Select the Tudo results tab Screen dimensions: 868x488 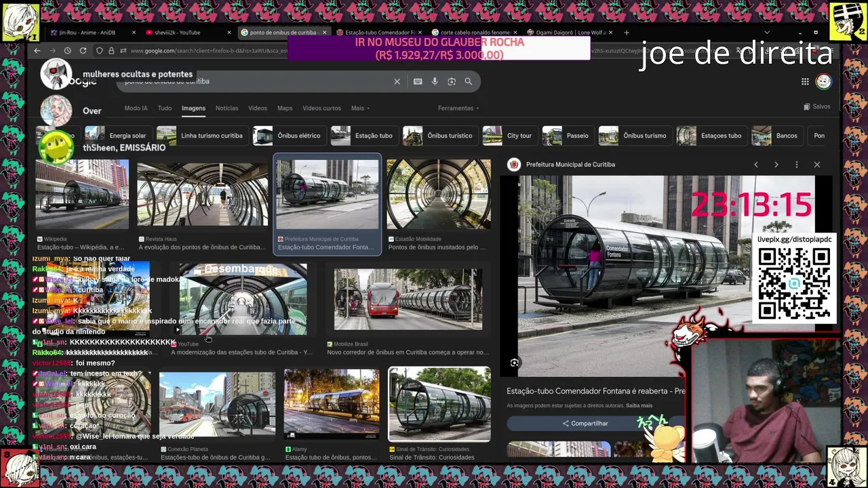point(165,108)
